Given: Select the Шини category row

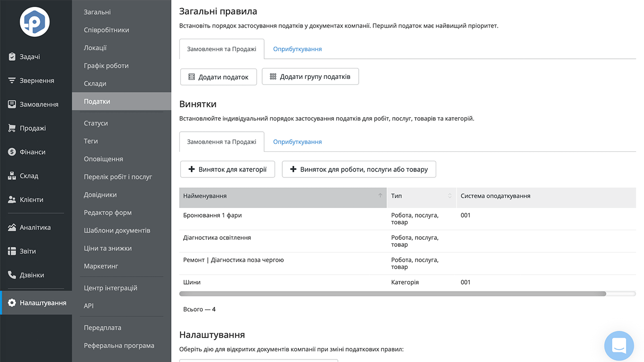Looking at the screenshot, I should tap(408, 283).
